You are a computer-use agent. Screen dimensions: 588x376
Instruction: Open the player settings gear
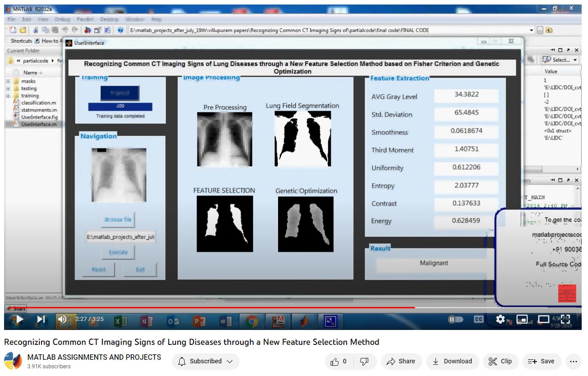click(x=500, y=320)
